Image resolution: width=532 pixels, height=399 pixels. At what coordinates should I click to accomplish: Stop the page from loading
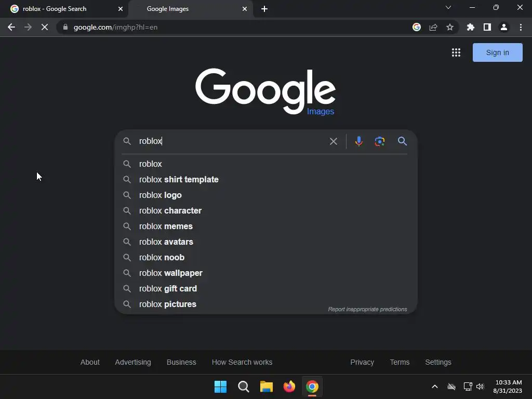coord(45,27)
